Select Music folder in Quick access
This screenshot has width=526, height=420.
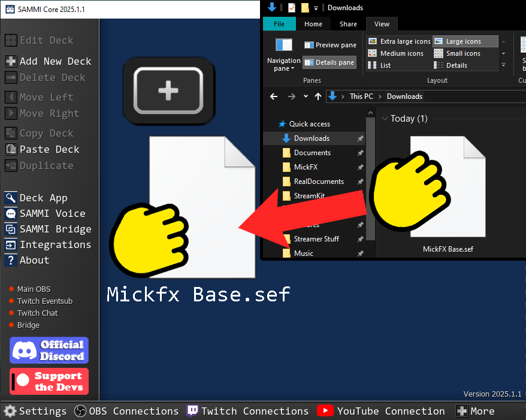(304, 253)
